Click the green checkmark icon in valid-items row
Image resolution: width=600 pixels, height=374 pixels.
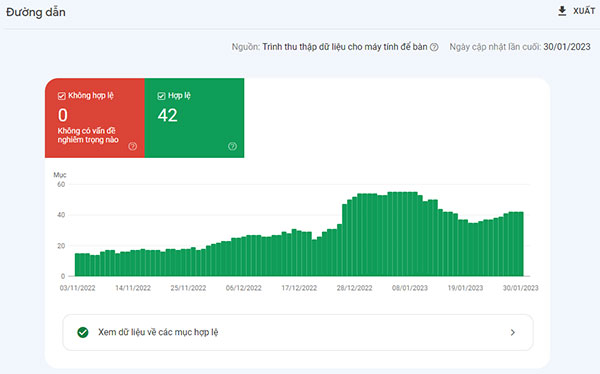tap(83, 332)
